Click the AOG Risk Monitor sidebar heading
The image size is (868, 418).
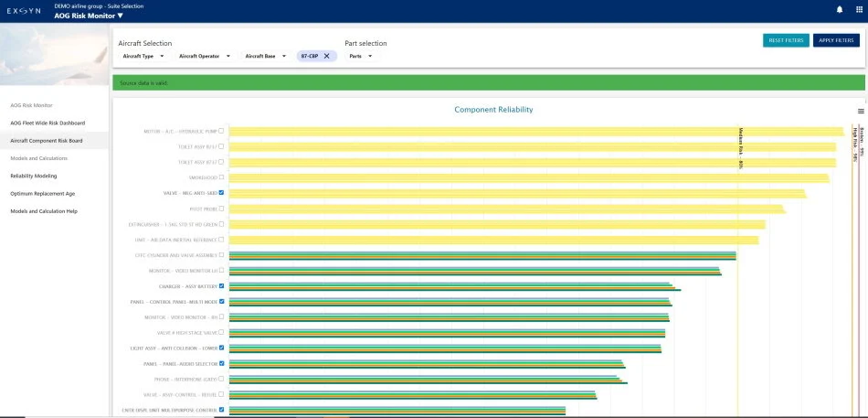(31, 105)
